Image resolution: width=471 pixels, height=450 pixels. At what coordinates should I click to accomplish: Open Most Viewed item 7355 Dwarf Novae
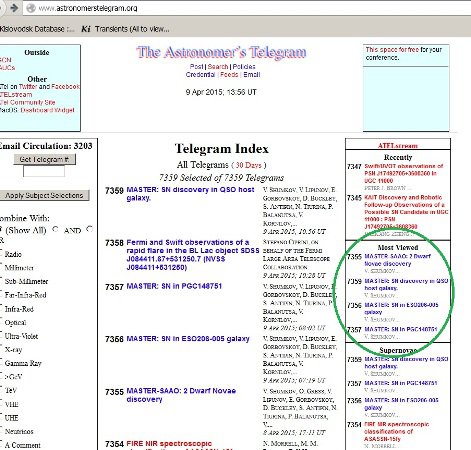(397, 260)
